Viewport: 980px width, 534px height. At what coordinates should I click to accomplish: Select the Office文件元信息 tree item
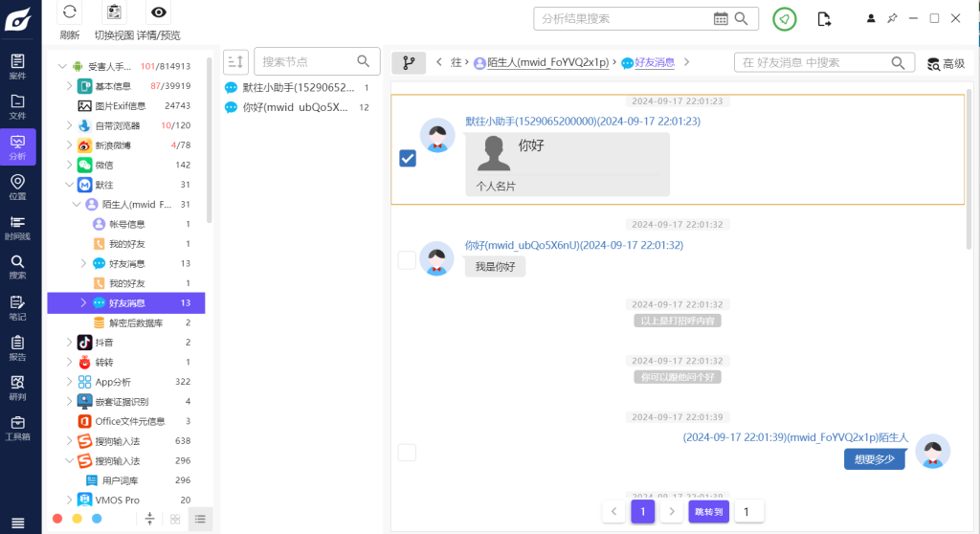[x=126, y=421]
